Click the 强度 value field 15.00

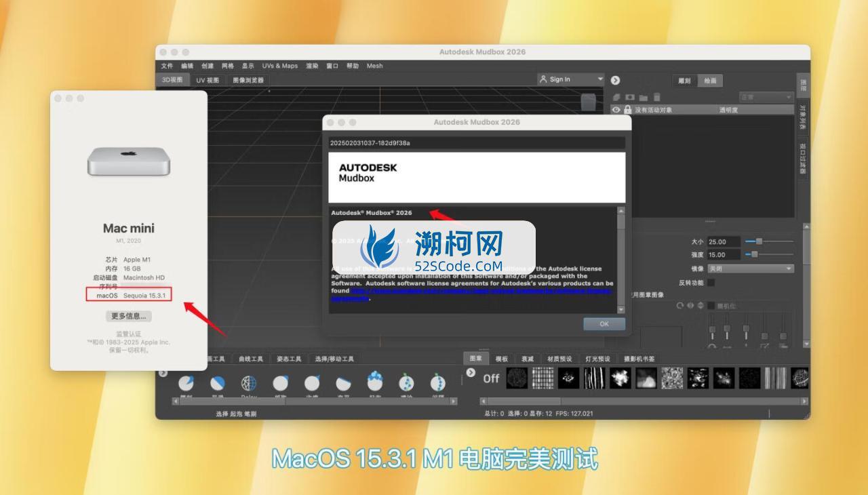point(724,254)
